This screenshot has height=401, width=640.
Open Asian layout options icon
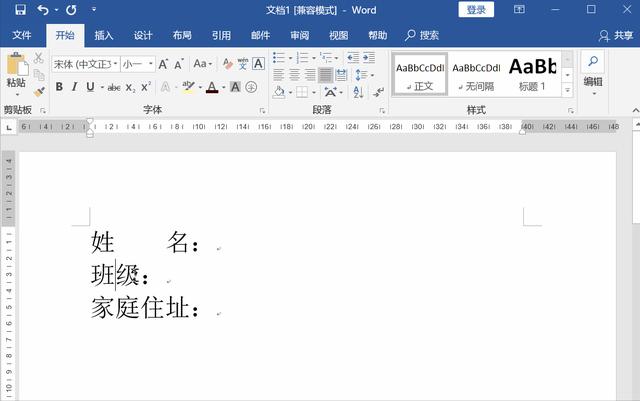pyautogui.click(x=331, y=92)
